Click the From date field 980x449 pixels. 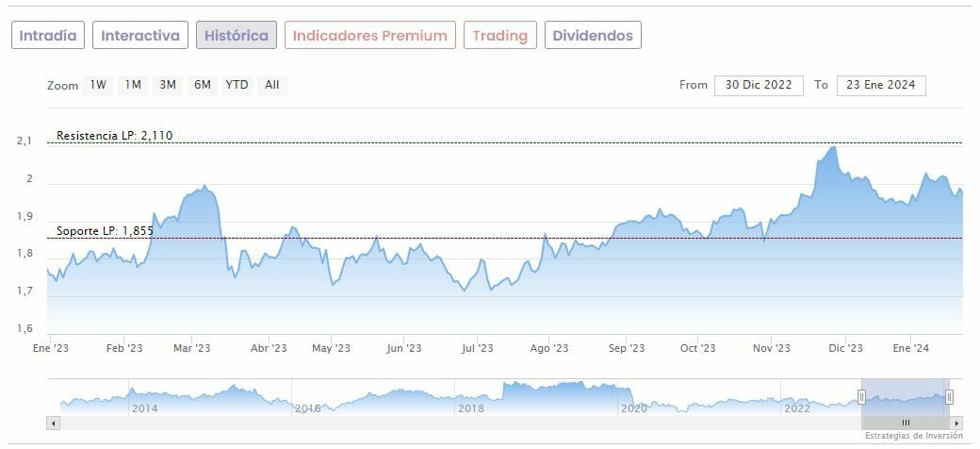(x=759, y=85)
